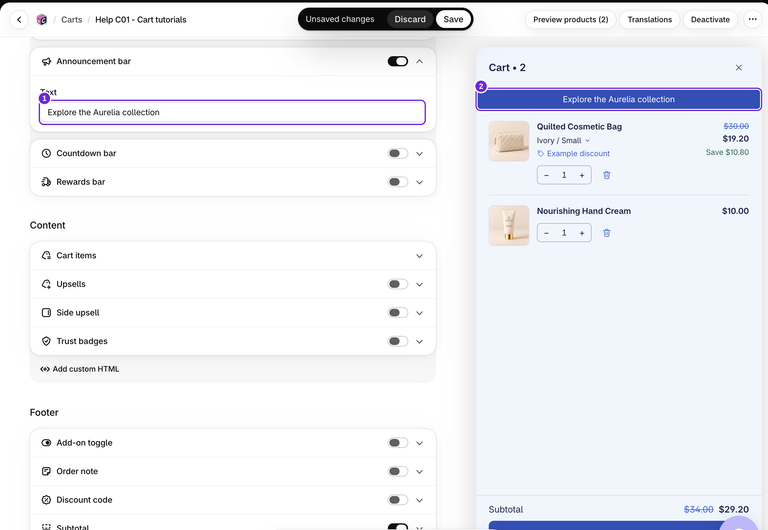768x530 pixels.
Task: Expand the Discount code section
Action: 420,500
